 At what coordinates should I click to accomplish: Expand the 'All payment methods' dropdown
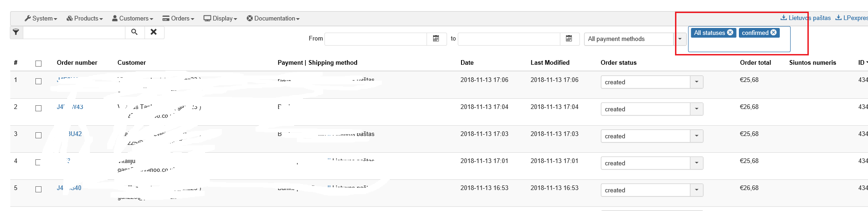click(680, 39)
